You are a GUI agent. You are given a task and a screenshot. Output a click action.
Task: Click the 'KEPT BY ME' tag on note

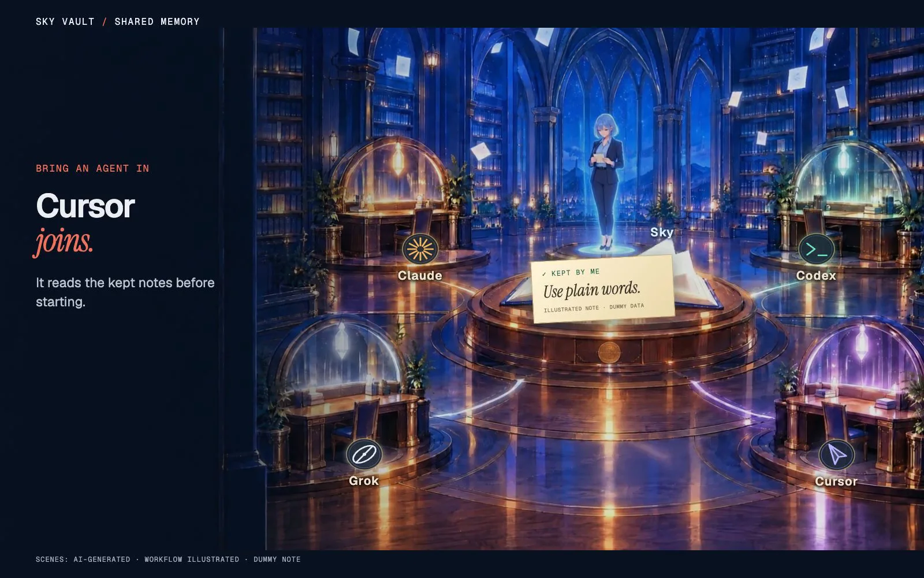coord(571,272)
